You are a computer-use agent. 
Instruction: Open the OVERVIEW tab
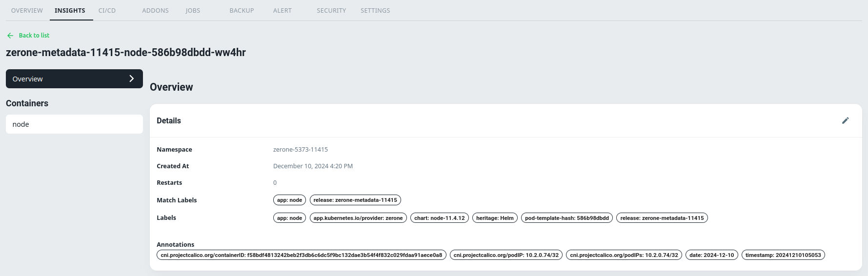click(27, 10)
